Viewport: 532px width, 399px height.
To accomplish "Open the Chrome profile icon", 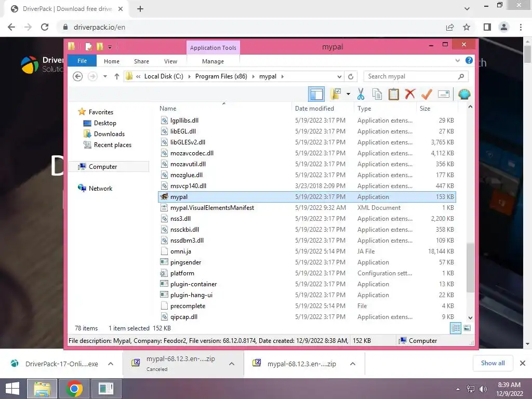I will pyautogui.click(x=504, y=27).
